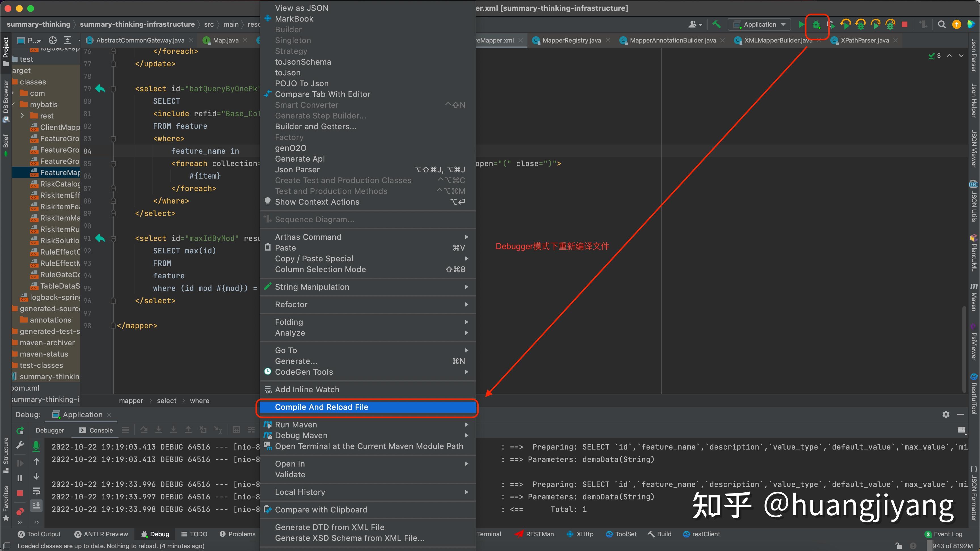Switch to XPathParser.java tab
The width and height of the screenshot is (980, 551).
coord(864,40)
